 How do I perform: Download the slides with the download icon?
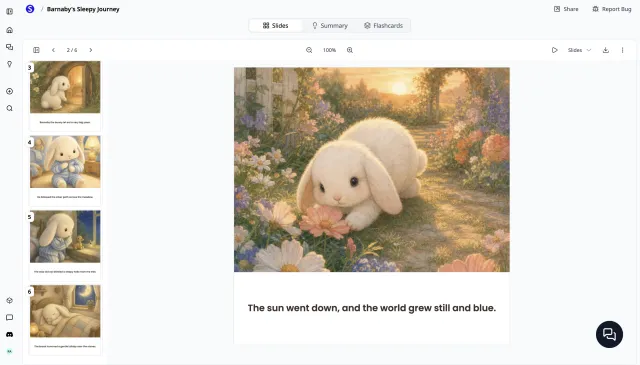pos(606,50)
